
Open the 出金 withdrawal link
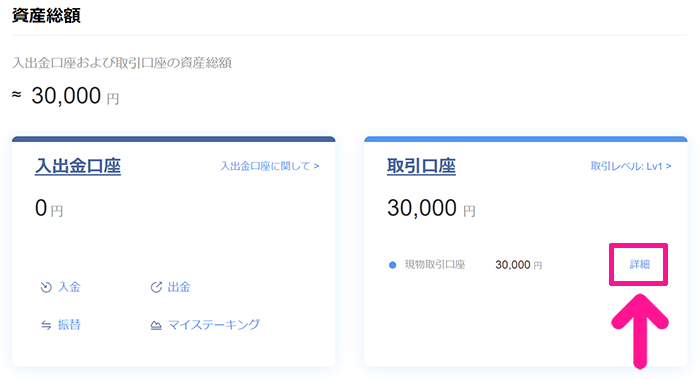(x=179, y=287)
